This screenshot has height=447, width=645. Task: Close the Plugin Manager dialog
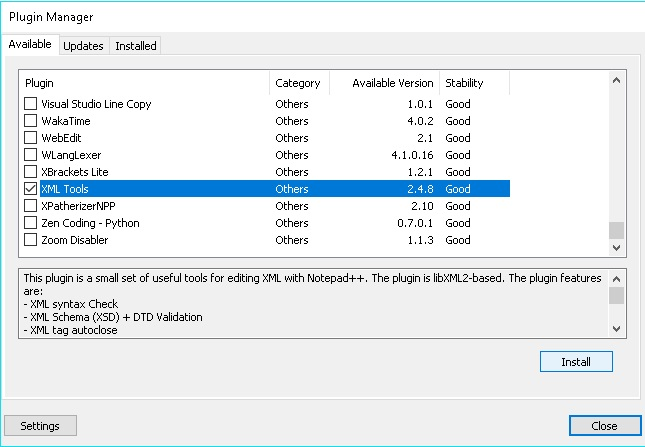pos(604,425)
